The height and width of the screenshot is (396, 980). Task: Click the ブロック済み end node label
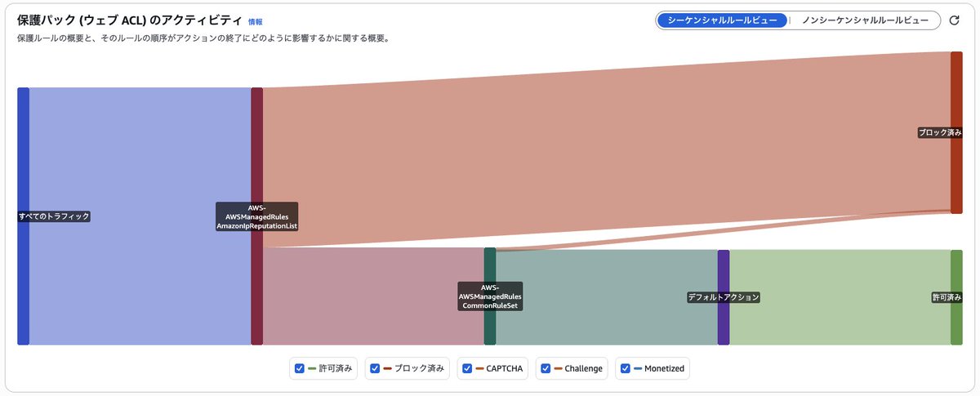[x=940, y=132]
